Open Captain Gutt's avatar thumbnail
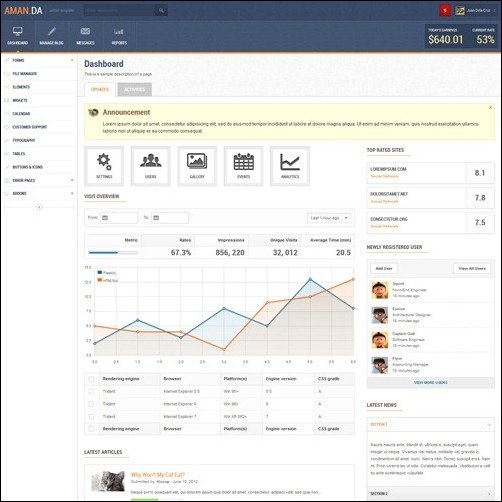Screen dimensions: 502x502 [380, 340]
